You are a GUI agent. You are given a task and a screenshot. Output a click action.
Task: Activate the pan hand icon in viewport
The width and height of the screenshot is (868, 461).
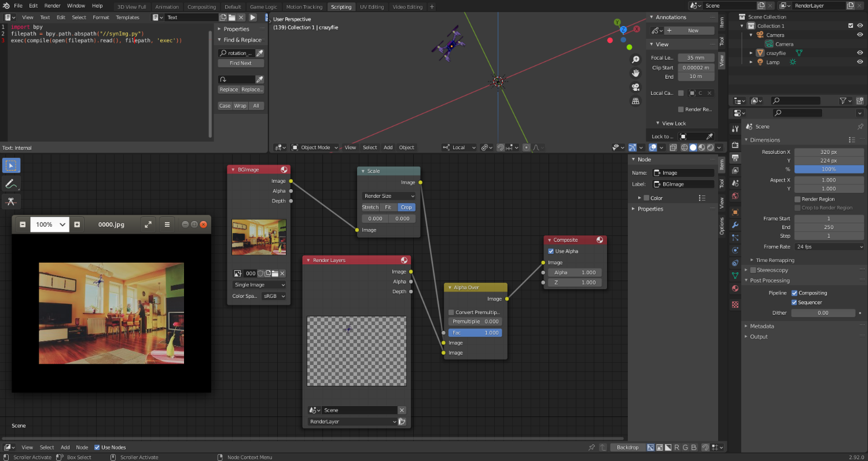coord(635,73)
